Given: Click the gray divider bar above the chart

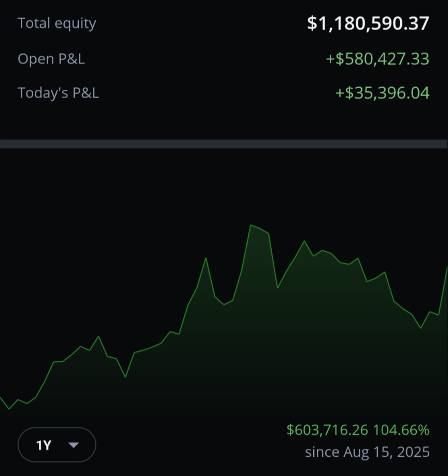Looking at the screenshot, I should pos(224,144).
